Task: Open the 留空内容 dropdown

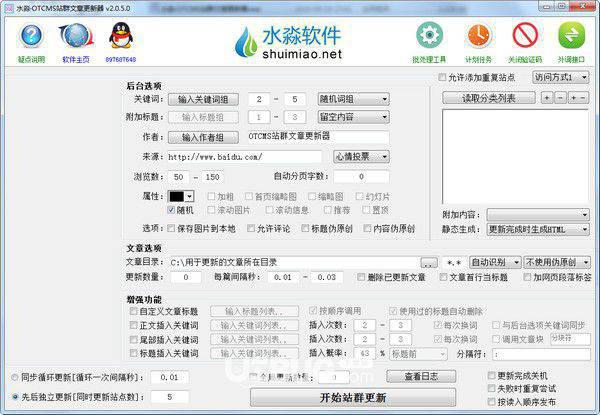Action: tap(354, 117)
